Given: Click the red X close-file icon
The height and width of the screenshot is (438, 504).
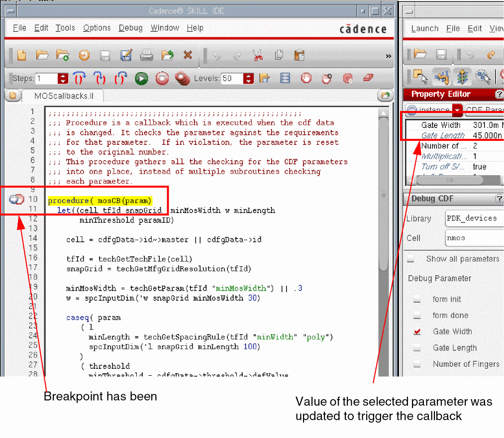Looking at the screenshot, I should 188,55.
